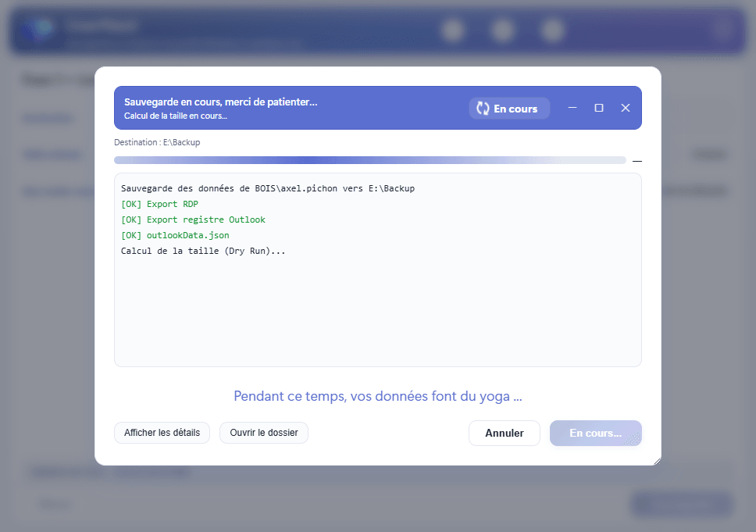Click the backup progress bar

371,159
